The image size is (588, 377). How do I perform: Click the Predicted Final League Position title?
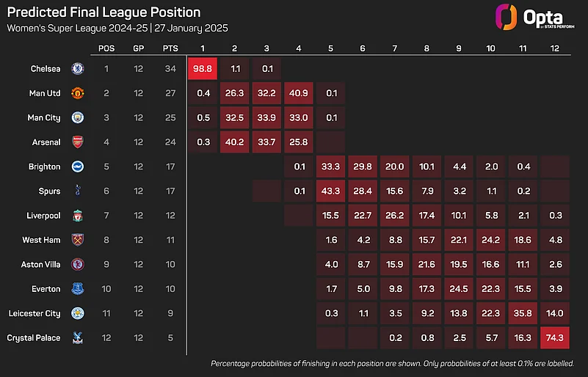tap(103, 12)
